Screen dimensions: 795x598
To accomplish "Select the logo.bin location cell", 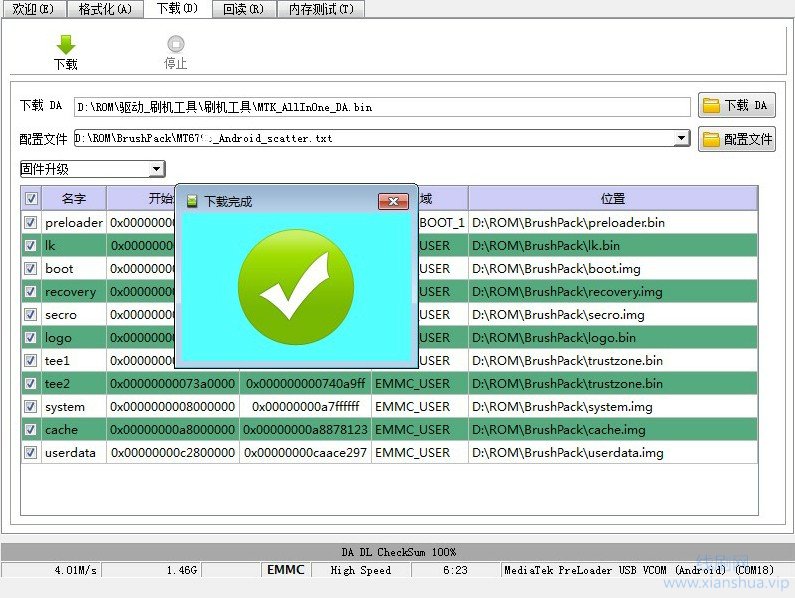I will [x=613, y=337].
